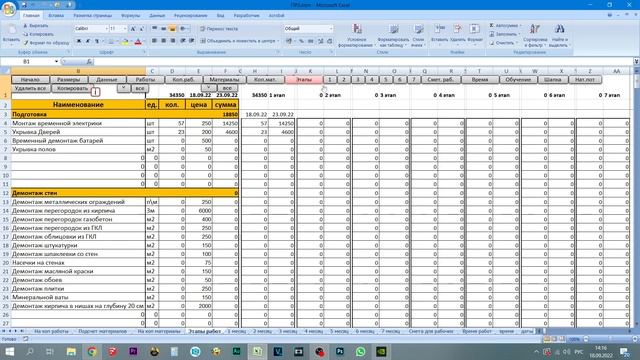Click the Размеры sheet button
This screenshot has height=360, width=640.
coord(68,80)
